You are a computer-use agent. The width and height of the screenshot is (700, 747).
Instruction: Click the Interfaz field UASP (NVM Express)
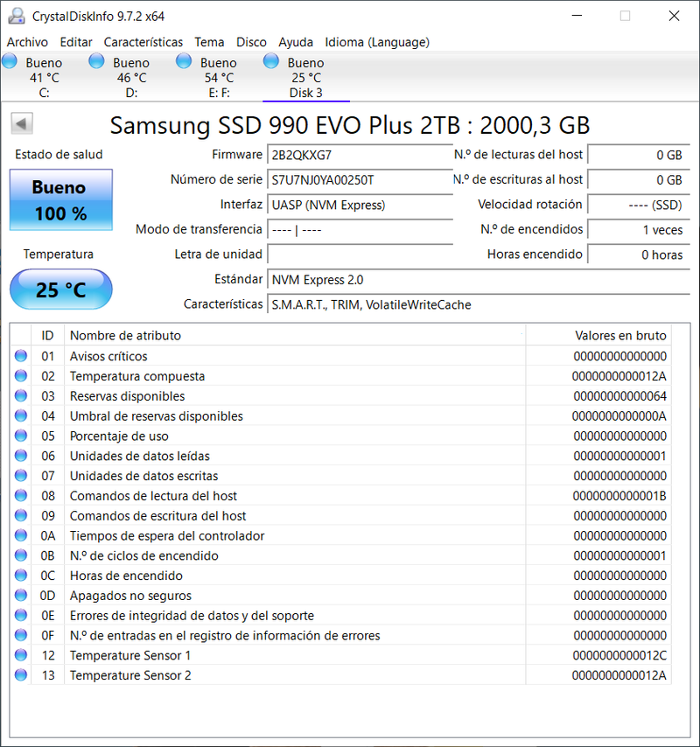click(x=360, y=205)
